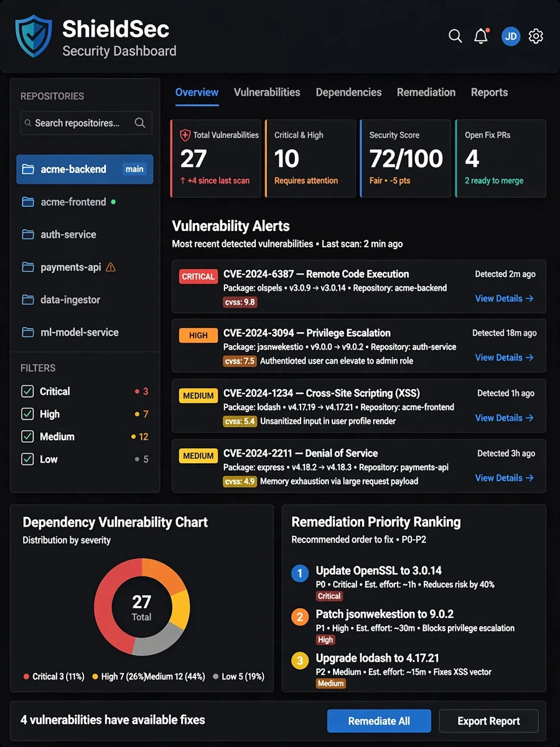This screenshot has height=747, width=560.
Task: View Details for the Cross-Site Scripting alert
Action: click(x=504, y=418)
